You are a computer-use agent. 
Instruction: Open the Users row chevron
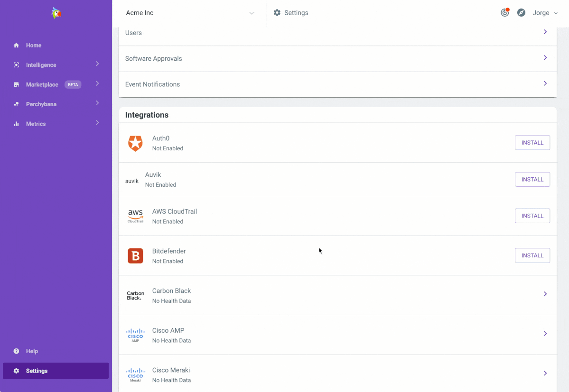click(545, 32)
